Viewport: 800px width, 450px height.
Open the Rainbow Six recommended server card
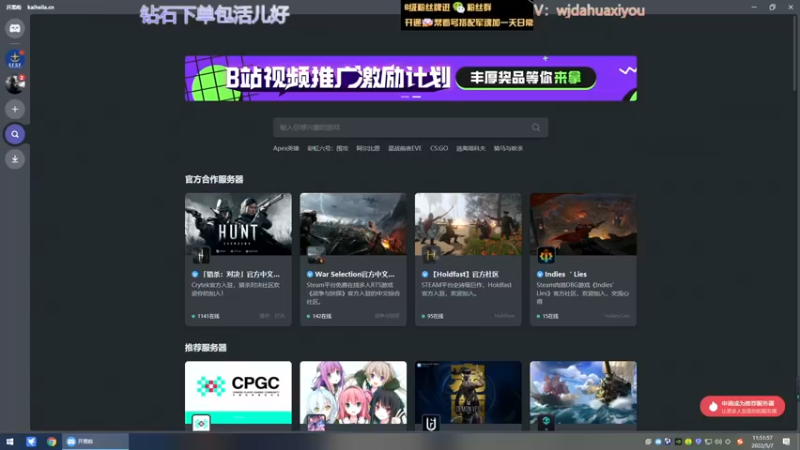[468, 395]
